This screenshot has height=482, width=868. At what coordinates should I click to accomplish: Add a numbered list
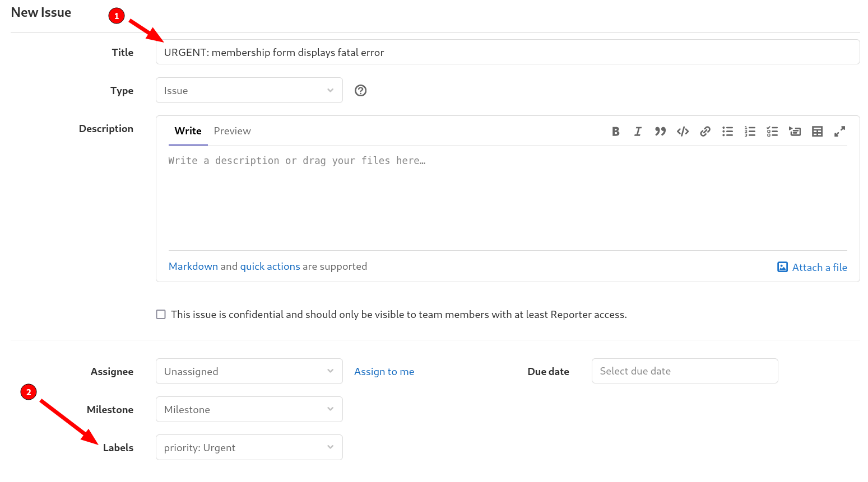(750, 132)
